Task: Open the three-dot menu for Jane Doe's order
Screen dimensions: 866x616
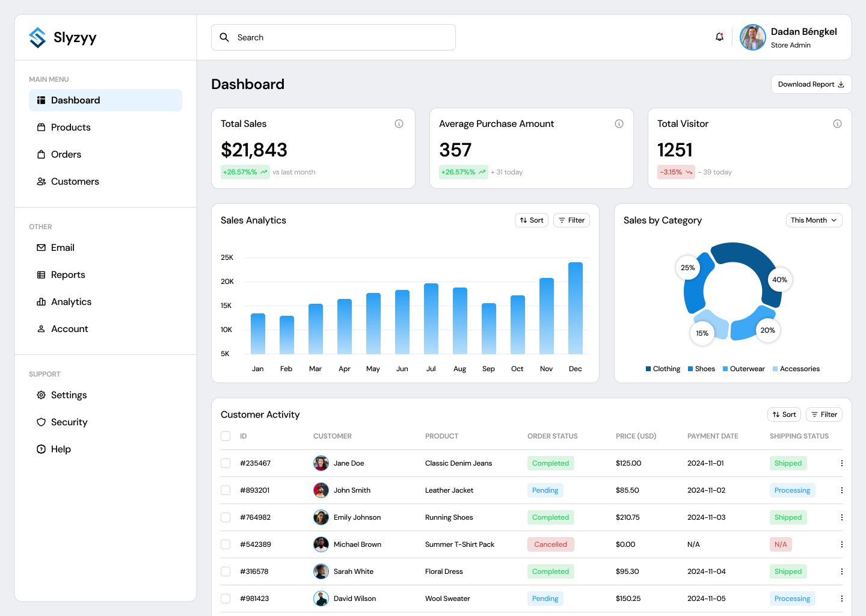Action: [841, 463]
